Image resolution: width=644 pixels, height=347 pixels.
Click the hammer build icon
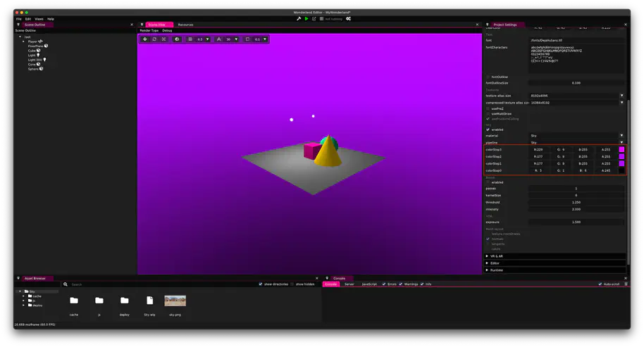[299, 19]
